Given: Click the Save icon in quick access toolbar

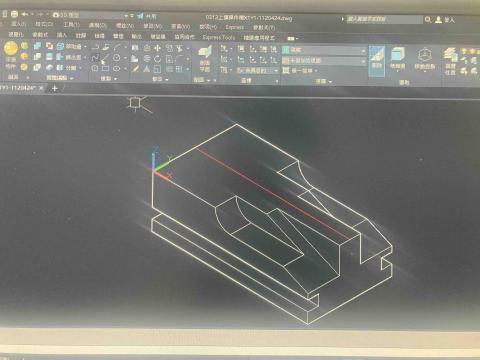Looking at the screenshot, I should coord(14,14).
